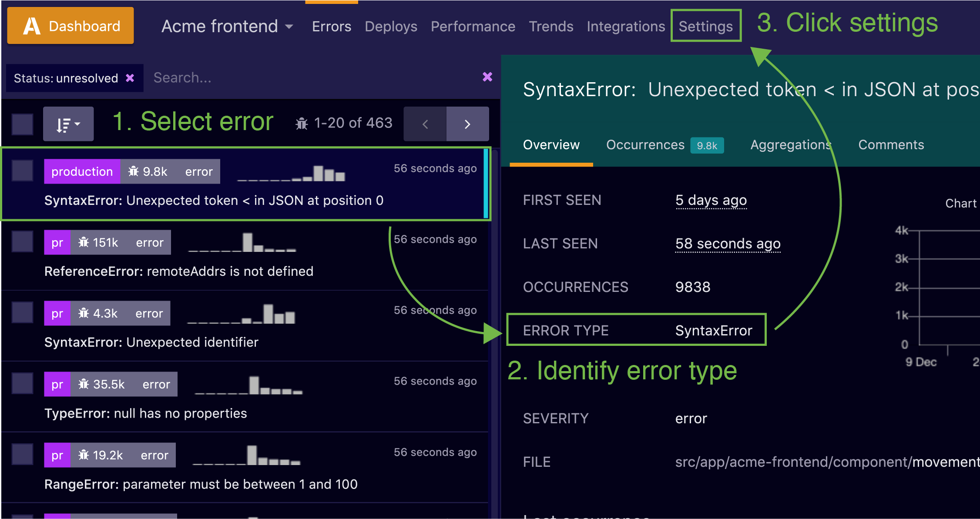Go to the next page of errors
Screen dimensions: 980x519
pos(467,124)
